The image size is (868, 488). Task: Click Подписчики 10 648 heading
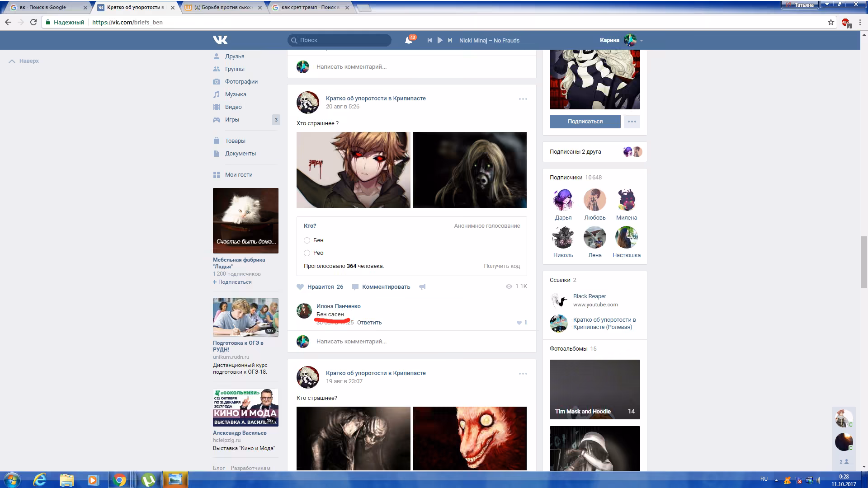coord(576,178)
